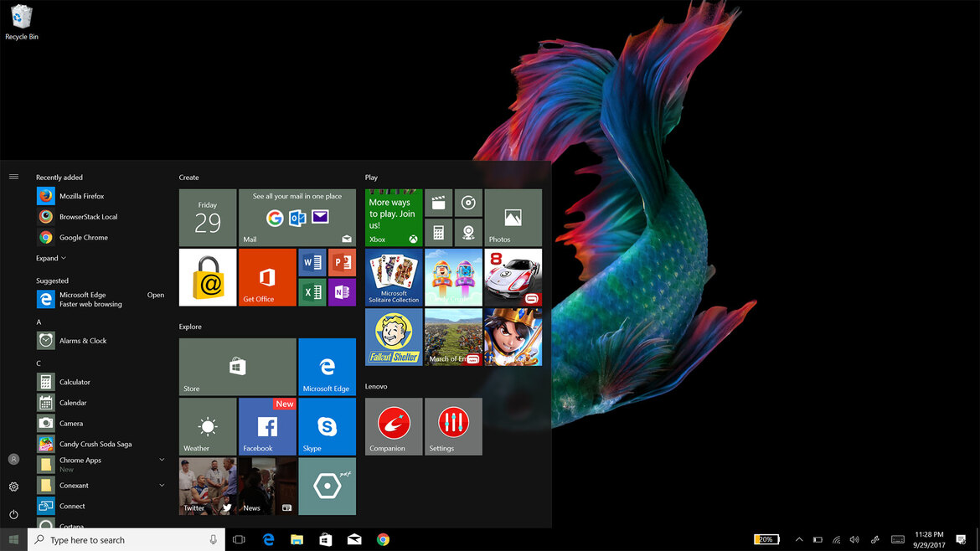Open the Store tile
This screenshot has width=980, height=551.
[x=238, y=367]
